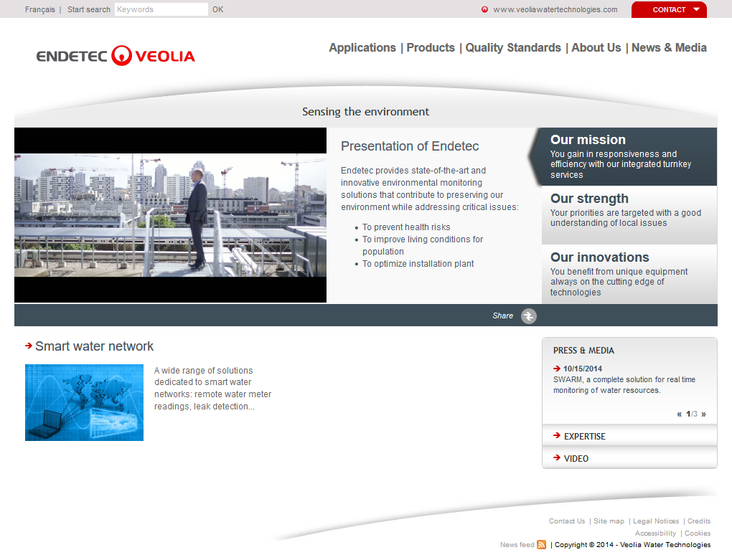Open the Accessibility footer link
Image resolution: width=732 pixels, height=560 pixels.
pos(655,533)
